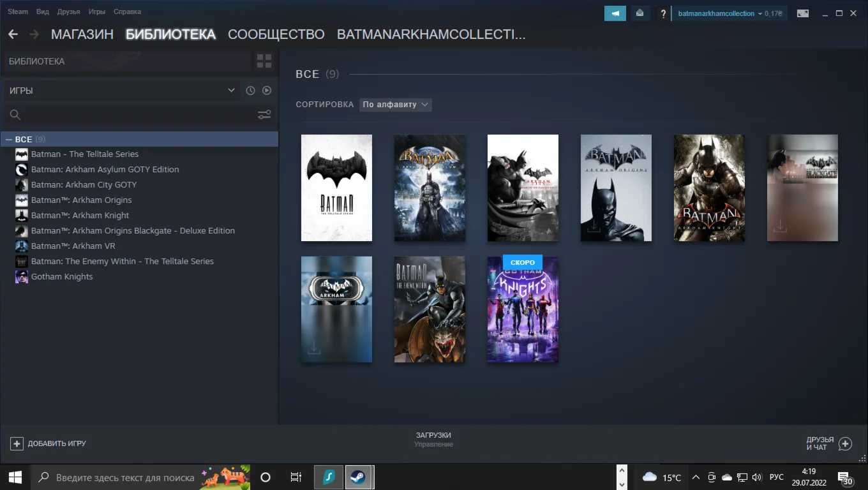Viewport: 868px width, 490px height.
Task: Collapse the ВСЕ games category
Action: pos(9,139)
